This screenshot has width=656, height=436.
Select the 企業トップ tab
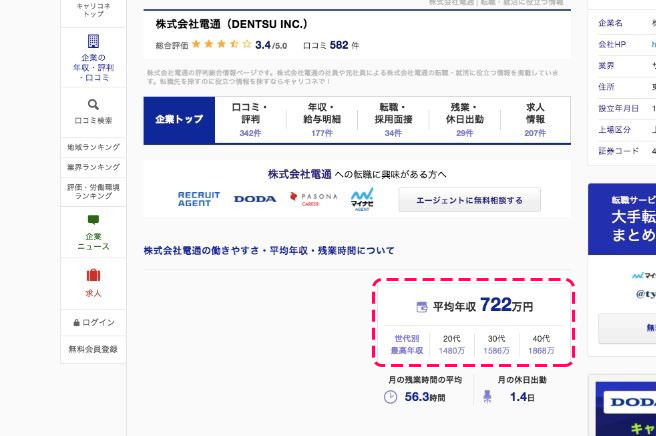point(179,120)
